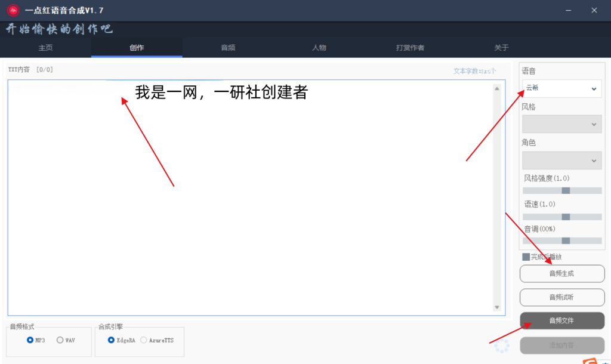The image size is (611, 364).
Task: Click the app logo in the title bar
Action: (13, 10)
